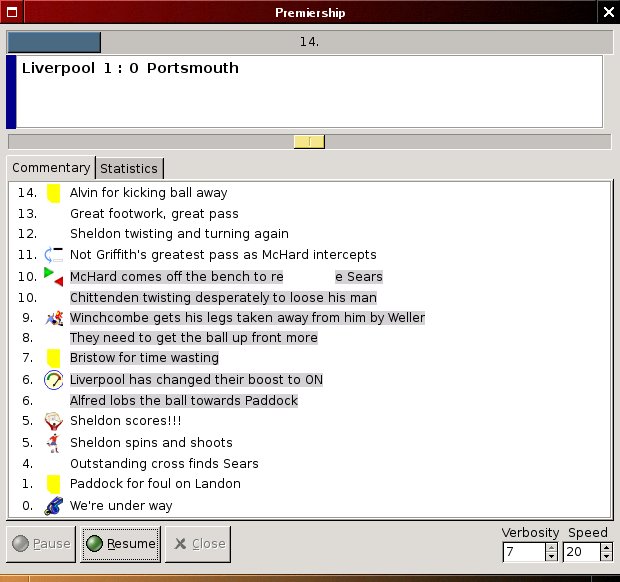The width and height of the screenshot is (620, 582).
Task: Click the shooting player icon beside Sheldon spins
Action: click(x=53, y=443)
